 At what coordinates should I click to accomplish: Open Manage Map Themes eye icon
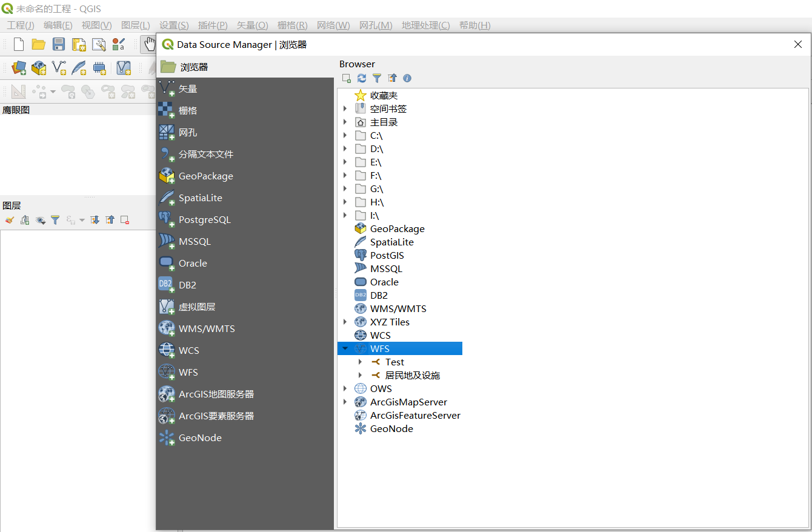point(40,220)
